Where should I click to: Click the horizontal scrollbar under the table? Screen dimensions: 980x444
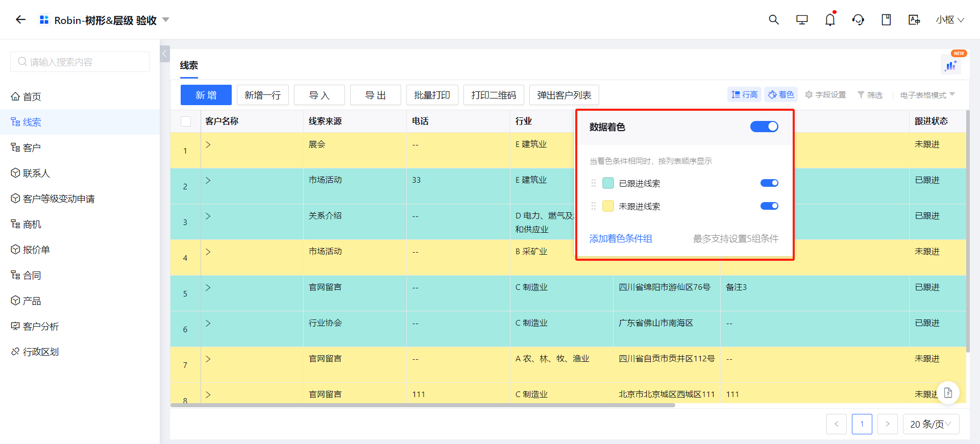click(423, 405)
